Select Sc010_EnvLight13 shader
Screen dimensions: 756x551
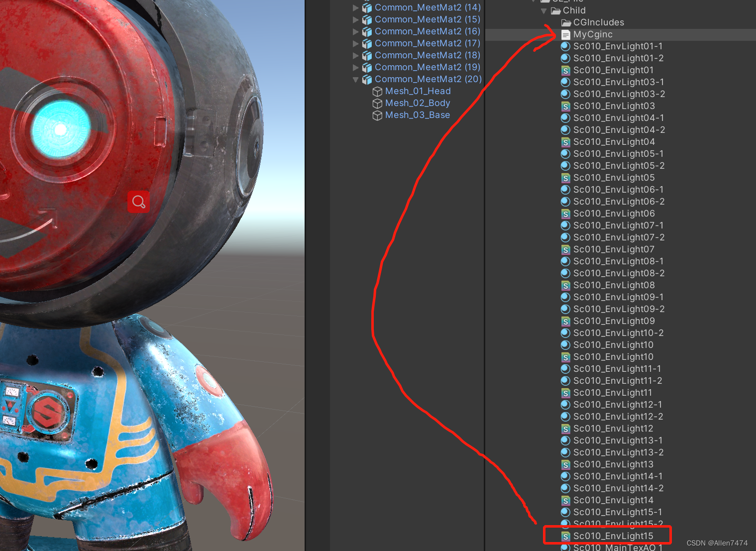tap(613, 464)
